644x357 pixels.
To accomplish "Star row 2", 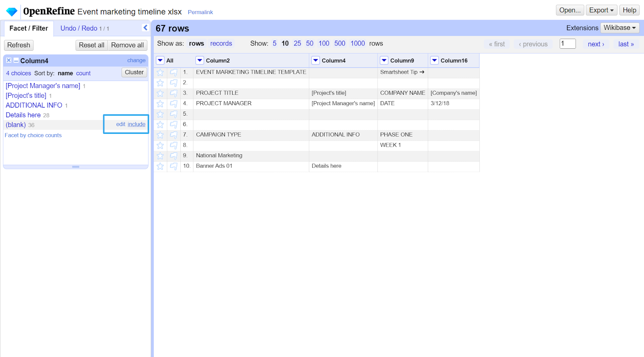I will click(160, 83).
